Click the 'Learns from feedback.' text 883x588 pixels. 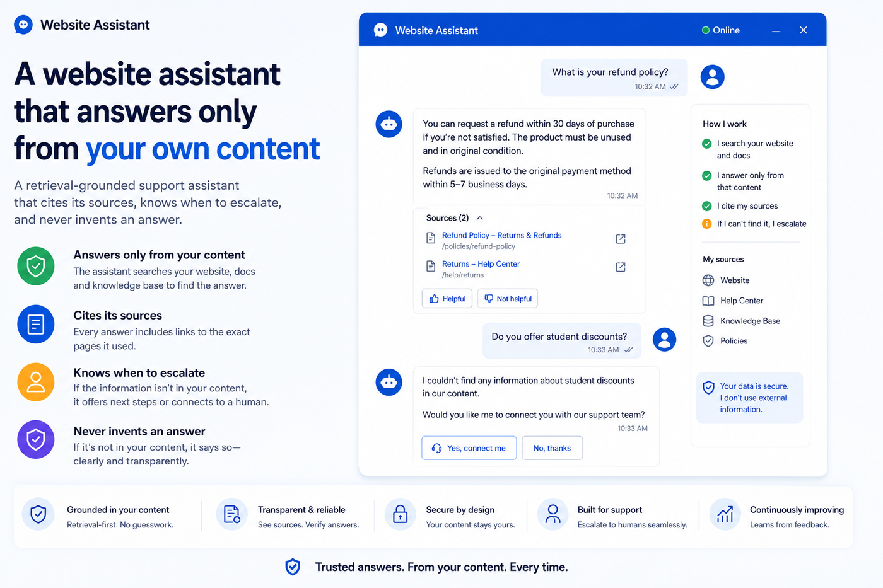click(x=790, y=525)
